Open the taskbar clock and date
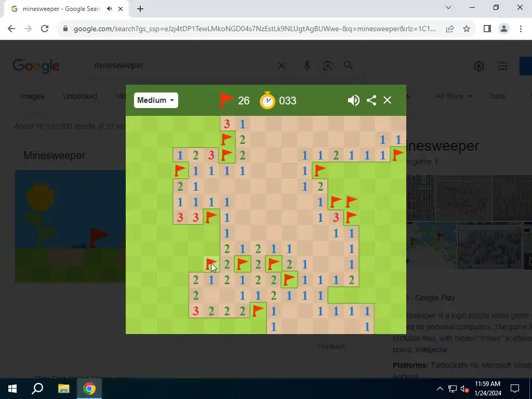 tap(487, 389)
